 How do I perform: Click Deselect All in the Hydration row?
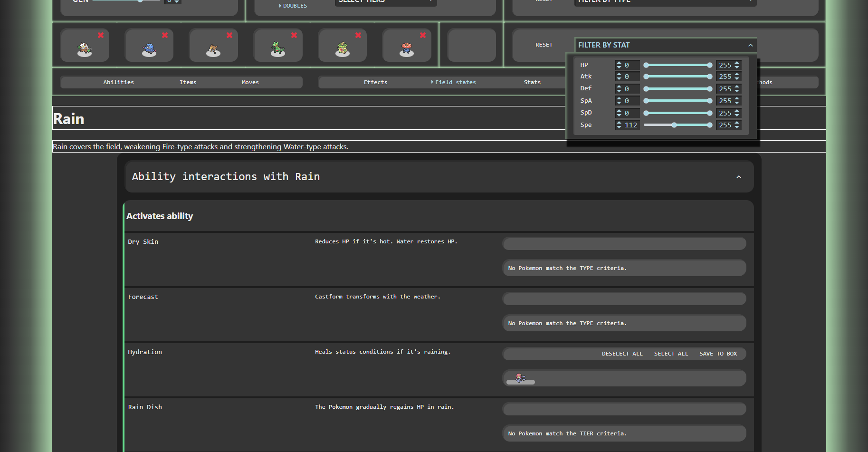(622, 354)
